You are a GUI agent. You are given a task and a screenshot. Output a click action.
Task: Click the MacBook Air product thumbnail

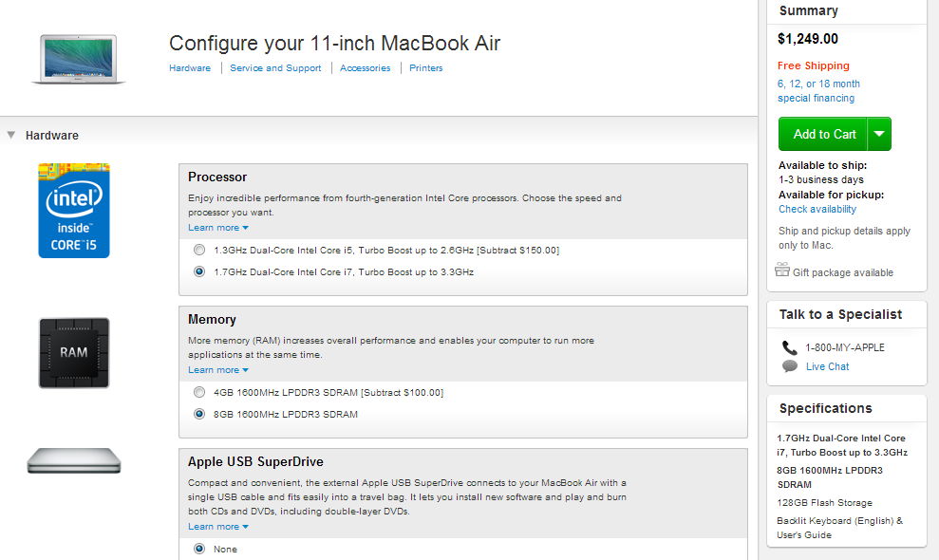pos(79,59)
